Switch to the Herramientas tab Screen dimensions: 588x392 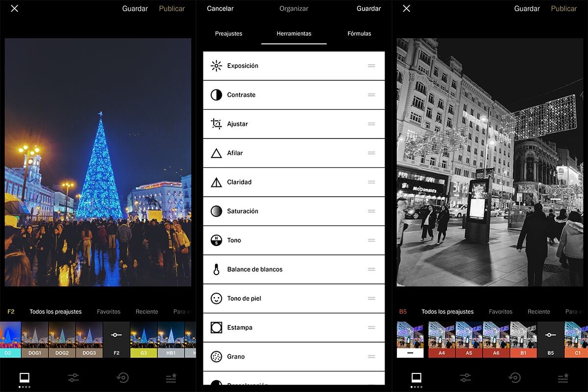294,34
